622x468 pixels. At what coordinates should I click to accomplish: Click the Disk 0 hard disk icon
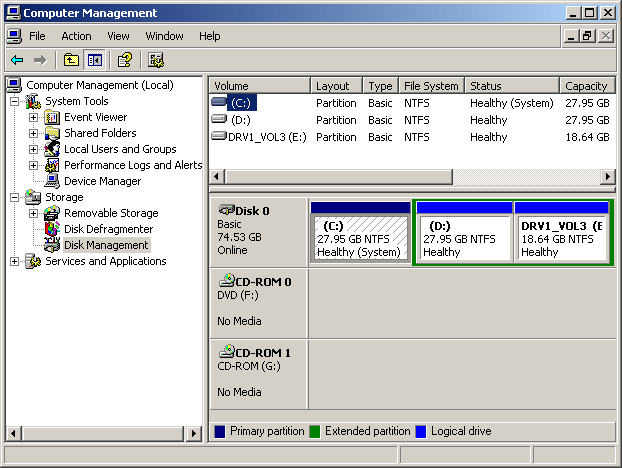point(227,210)
